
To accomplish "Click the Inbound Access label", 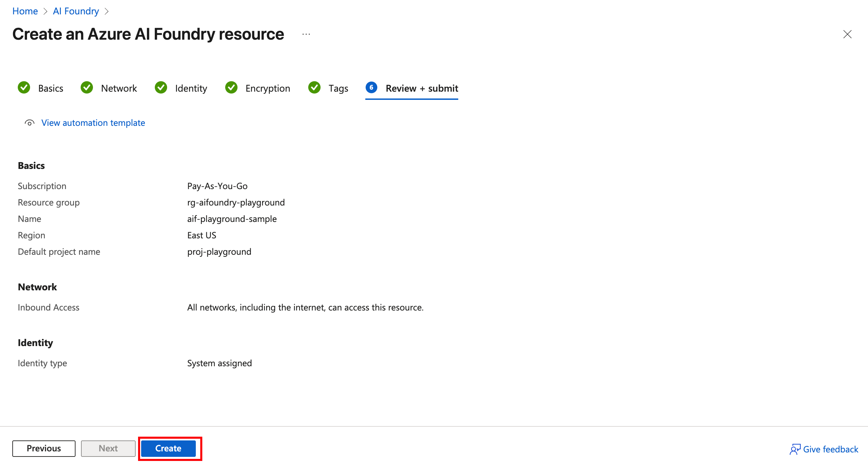I will click(x=49, y=307).
